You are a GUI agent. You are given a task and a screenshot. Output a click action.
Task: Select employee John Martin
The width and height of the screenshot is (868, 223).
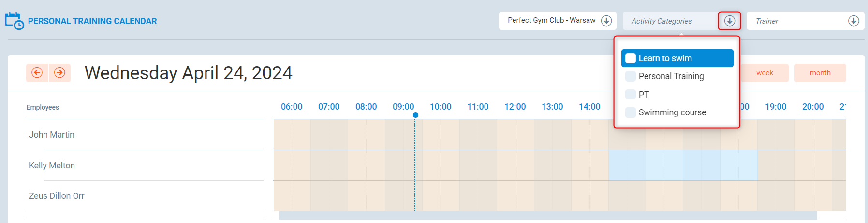coord(52,135)
